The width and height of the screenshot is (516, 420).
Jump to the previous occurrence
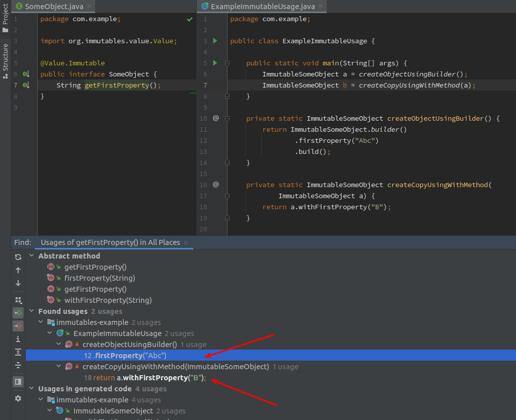[18, 270]
